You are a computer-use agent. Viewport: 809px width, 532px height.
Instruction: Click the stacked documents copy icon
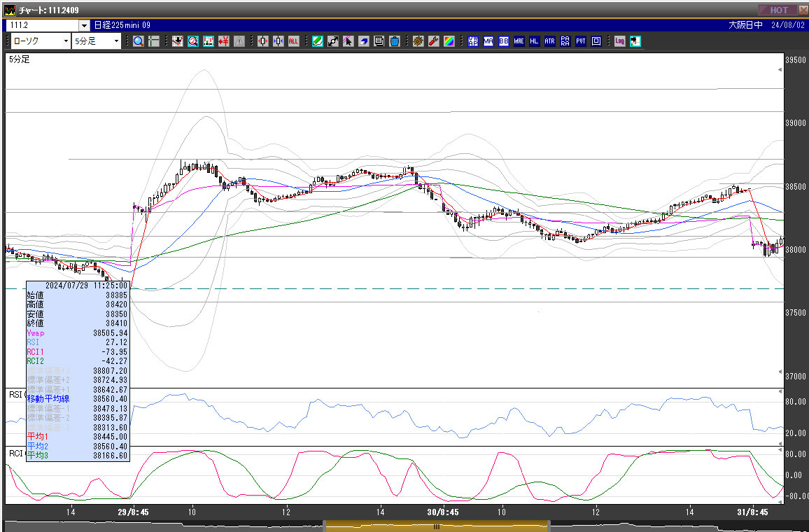point(379,41)
